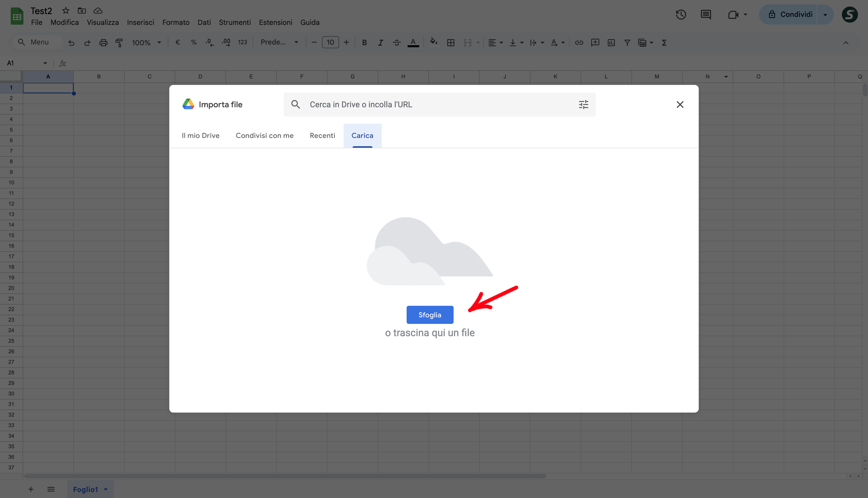Screen dimensions: 868x498
Task: Select the paint format tool
Action: [119, 42]
